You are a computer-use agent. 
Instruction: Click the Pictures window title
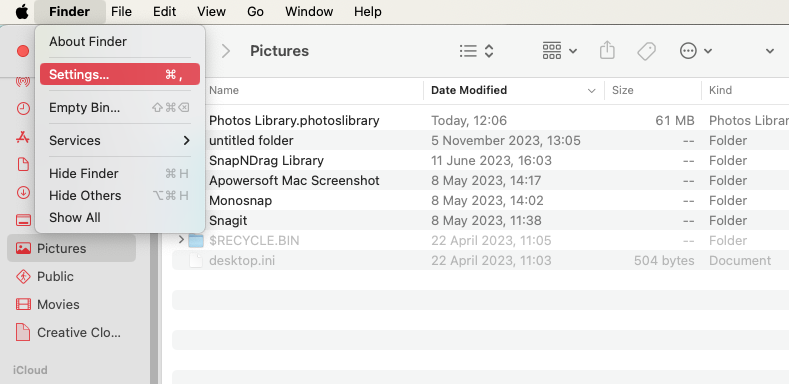click(279, 51)
